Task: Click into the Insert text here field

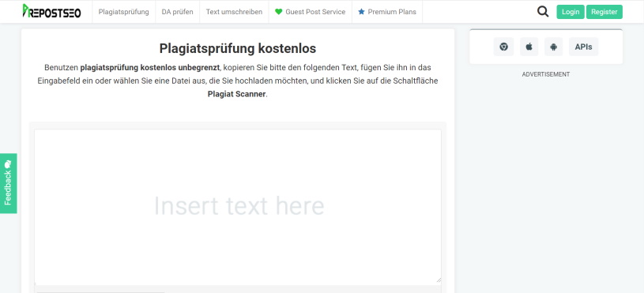Action: [238, 206]
